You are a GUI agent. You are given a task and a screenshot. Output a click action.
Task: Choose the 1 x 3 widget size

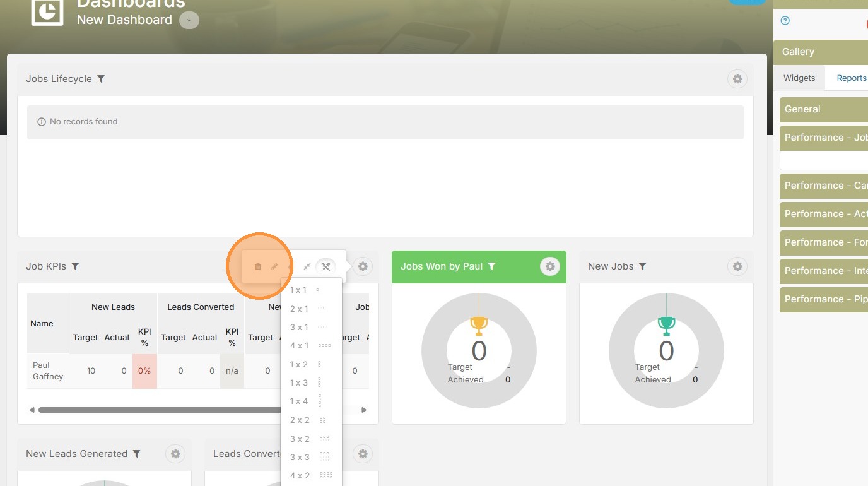tap(311, 382)
